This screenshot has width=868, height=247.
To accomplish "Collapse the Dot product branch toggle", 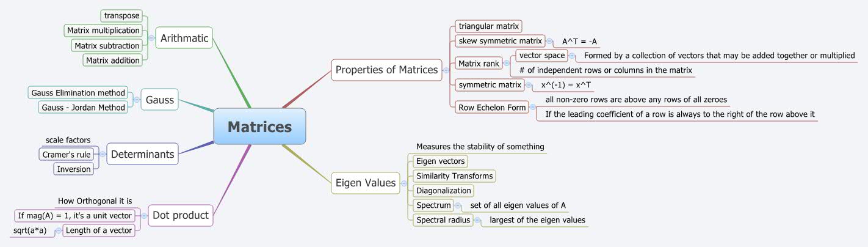I will (143, 215).
